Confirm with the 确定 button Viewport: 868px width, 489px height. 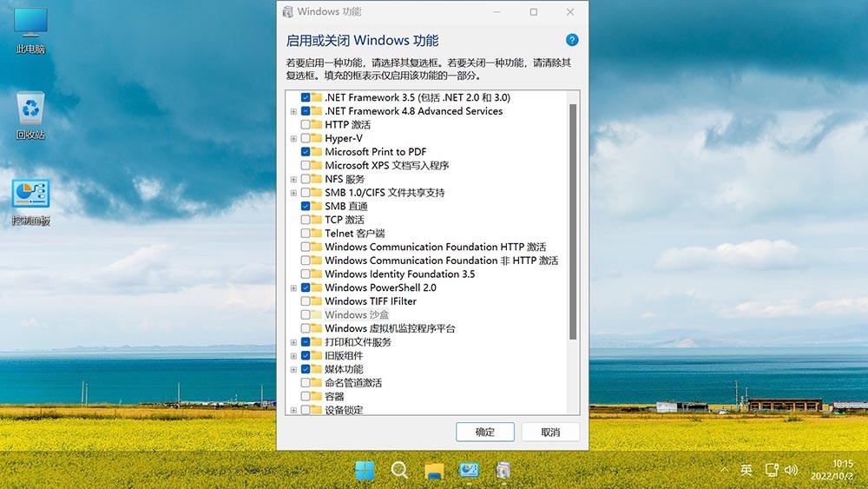[x=485, y=432]
